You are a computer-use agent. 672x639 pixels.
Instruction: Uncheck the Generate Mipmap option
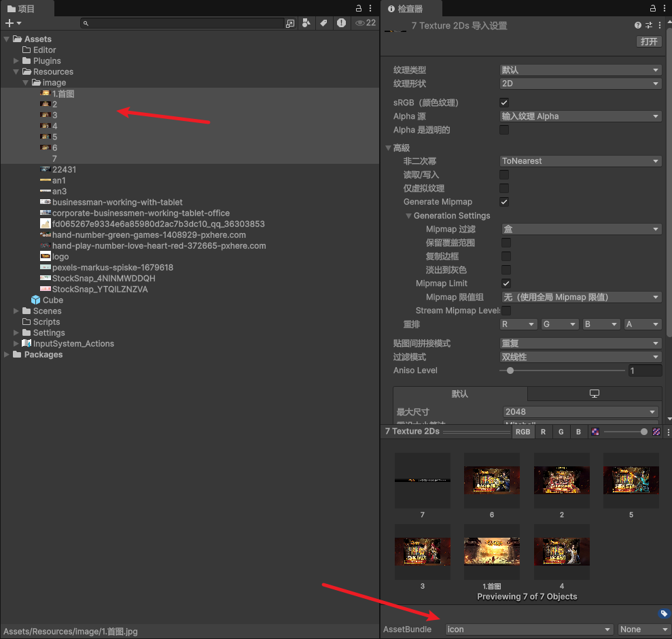click(503, 201)
